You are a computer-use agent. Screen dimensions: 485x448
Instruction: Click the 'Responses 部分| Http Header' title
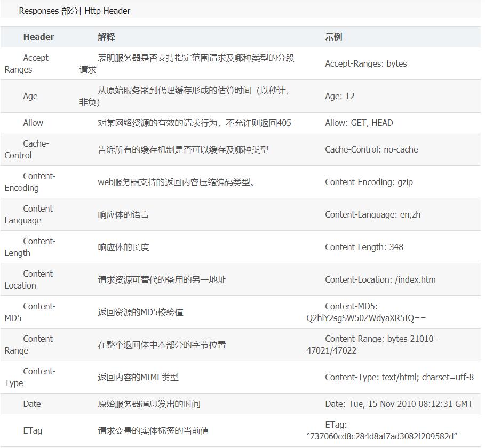pyautogui.click(x=75, y=11)
